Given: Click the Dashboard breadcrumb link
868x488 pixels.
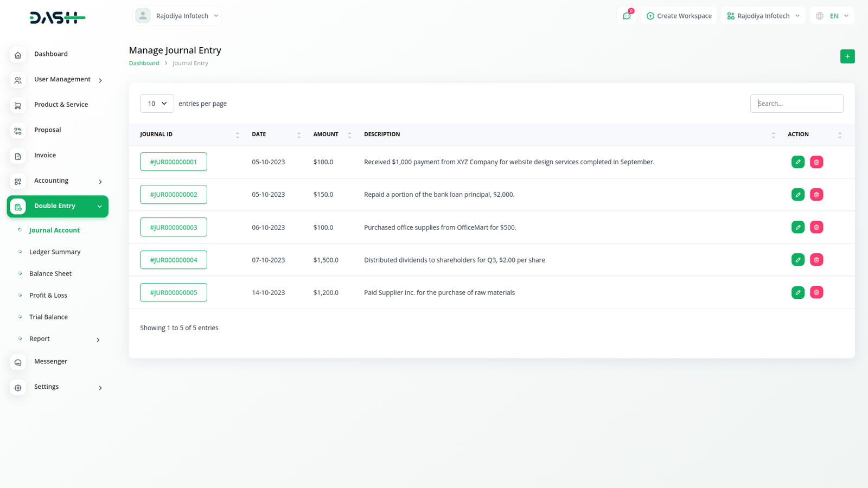Looking at the screenshot, I should click(144, 63).
